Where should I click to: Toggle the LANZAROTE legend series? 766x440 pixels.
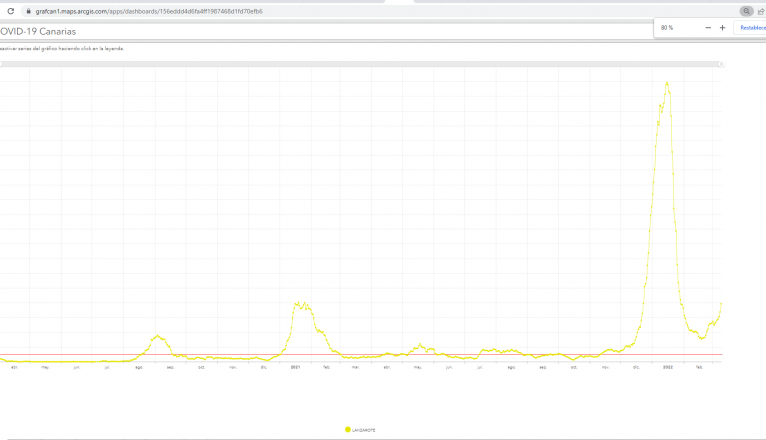pyautogui.click(x=360, y=430)
